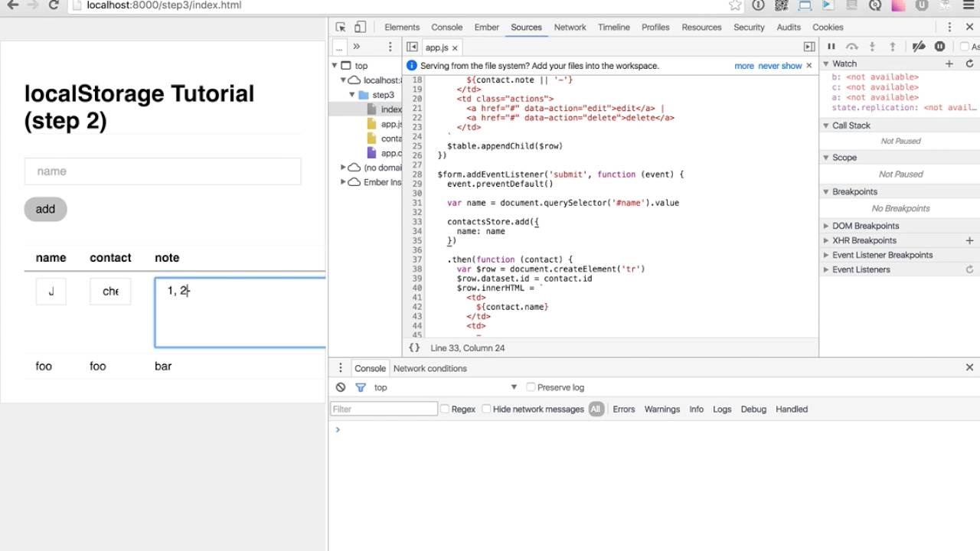Bookmark this page with the star icon

coord(735,5)
